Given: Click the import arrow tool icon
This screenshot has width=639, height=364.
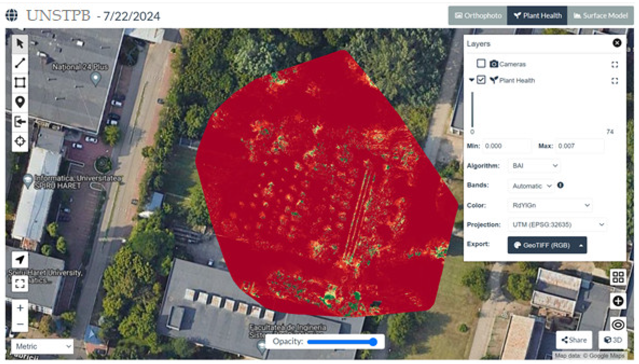Looking at the screenshot, I should click(20, 122).
